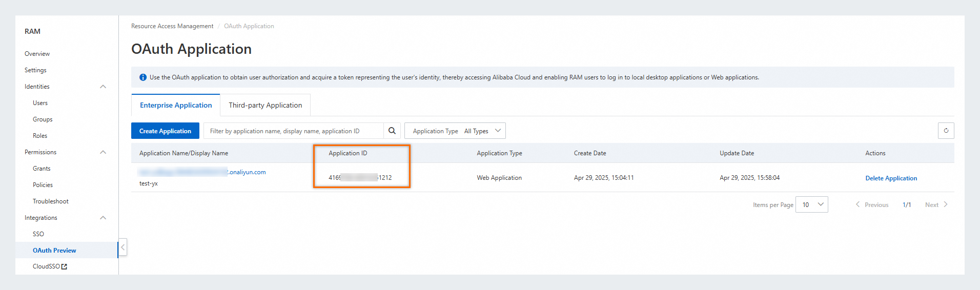Image resolution: width=980 pixels, height=290 pixels.
Task: Click the Update Date column header
Action: coord(737,153)
